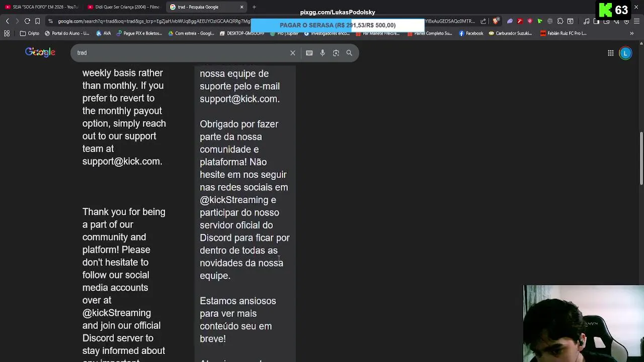Open the 'Pro | Jupiter' bookmark

(x=284, y=33)
